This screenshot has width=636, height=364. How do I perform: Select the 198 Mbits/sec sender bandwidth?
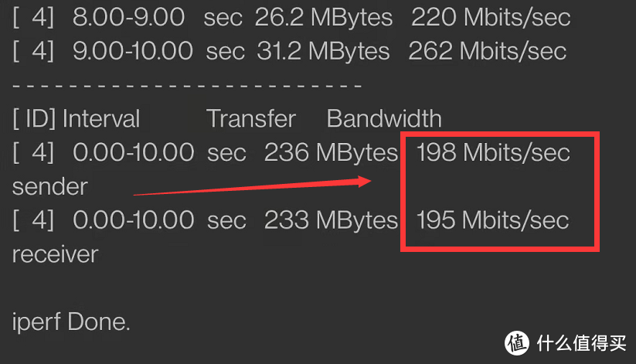(x=492, y=152)
